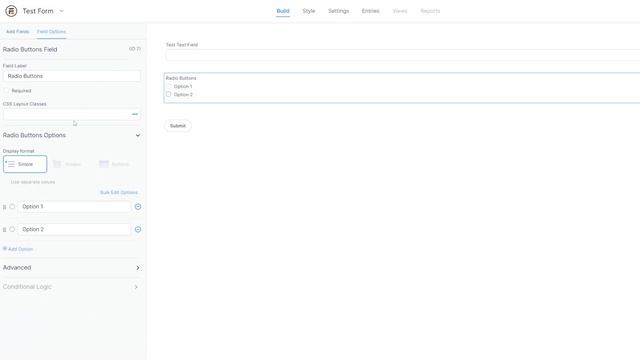Open the CSS Layout Classes ellipsis icon
Viewport: 640px width, 360px height.
coord(135,114)
